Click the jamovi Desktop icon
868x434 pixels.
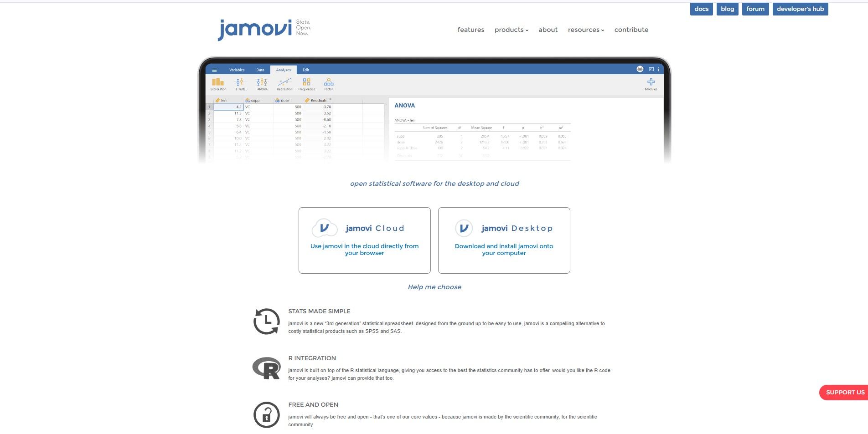click(464, 228)
